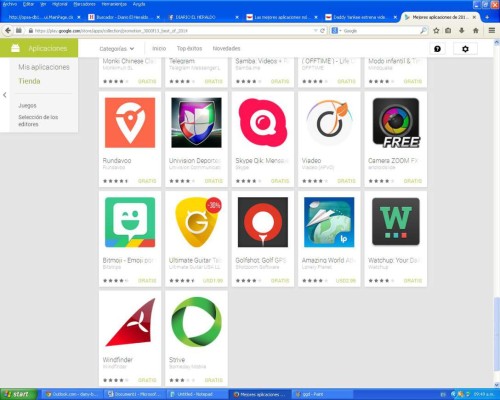Open the Play Store settings gear
Image resolution: width=500 pixels, height=400 pixels.
[465, 49]
